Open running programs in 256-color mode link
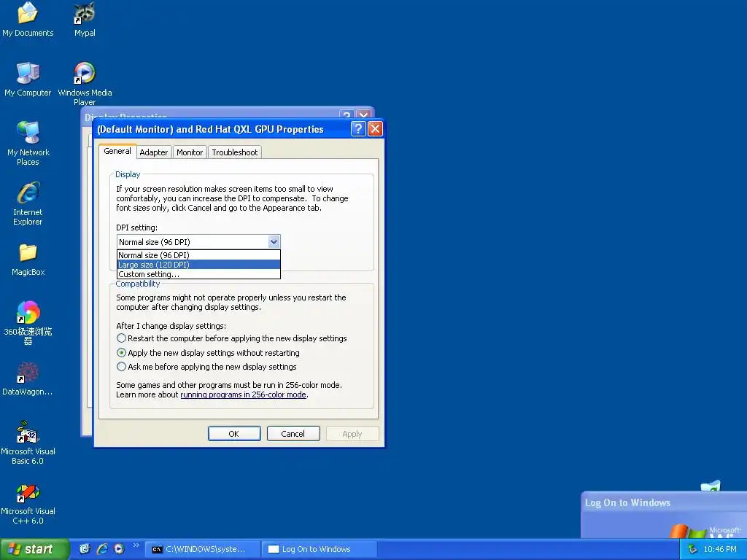Image resolution: width=747 pixels, height=560 pixels. [x=243, y=394]
